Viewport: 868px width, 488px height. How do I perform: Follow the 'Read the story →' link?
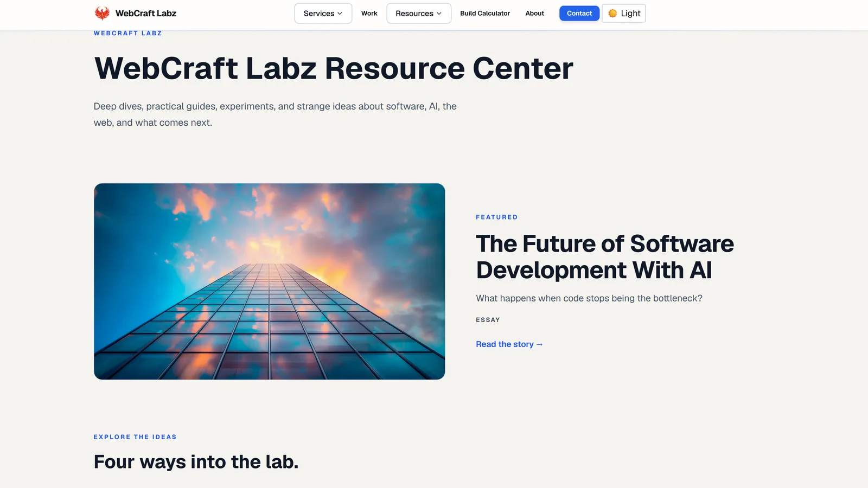point(509,344)
